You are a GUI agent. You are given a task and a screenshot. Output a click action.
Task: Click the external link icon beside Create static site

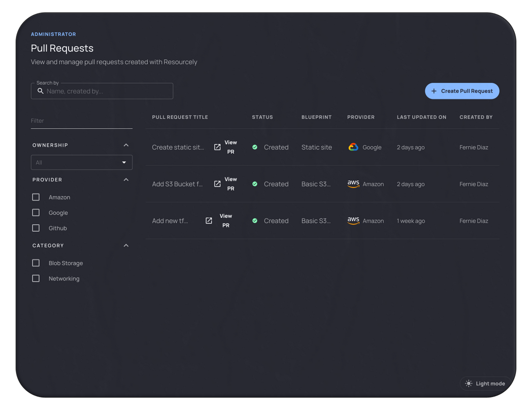(217, 147)
